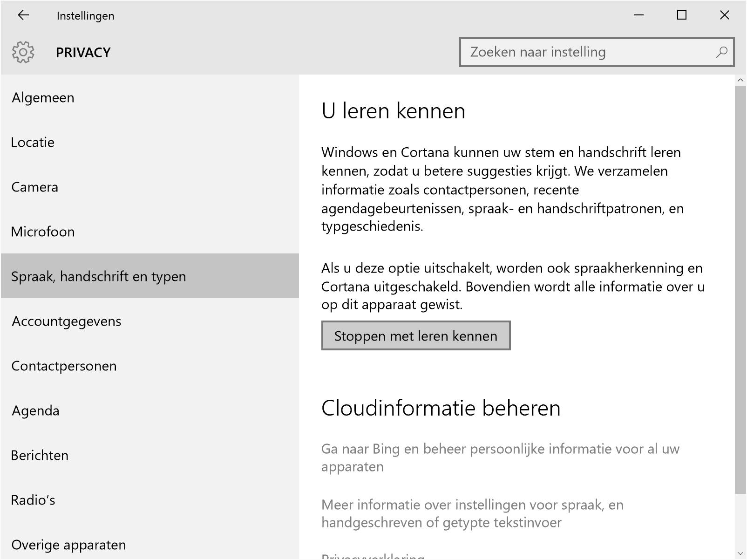Go to Camera privacy settings
This screenshot has height=560, width=747.
[35, 187]
